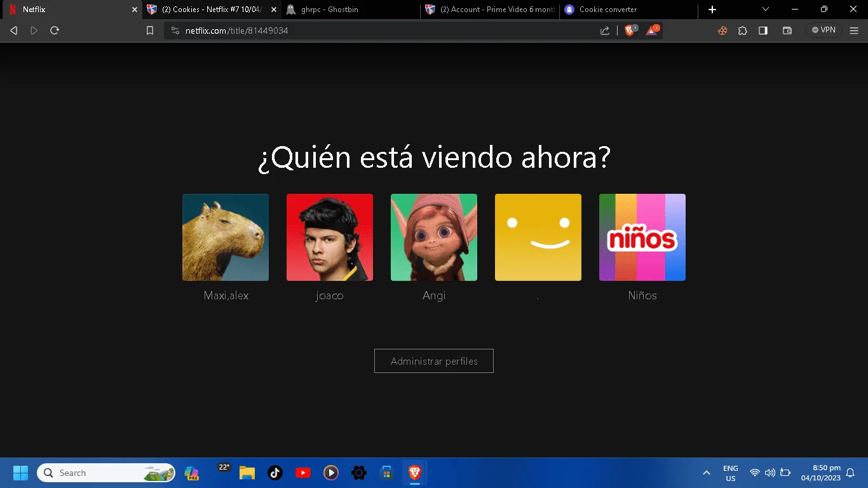Viewport: 868px width, 488px height.
Task: Open the Windows Start menu
Action: (20, 473)
